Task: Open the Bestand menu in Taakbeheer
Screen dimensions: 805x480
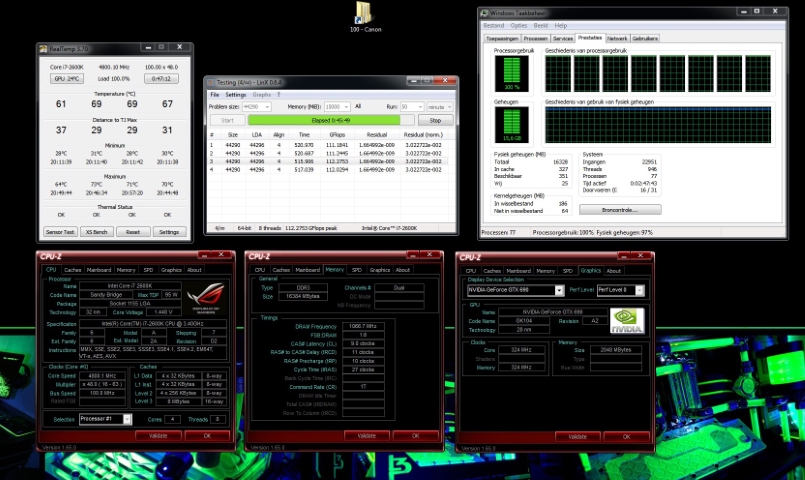Action: 493,26
